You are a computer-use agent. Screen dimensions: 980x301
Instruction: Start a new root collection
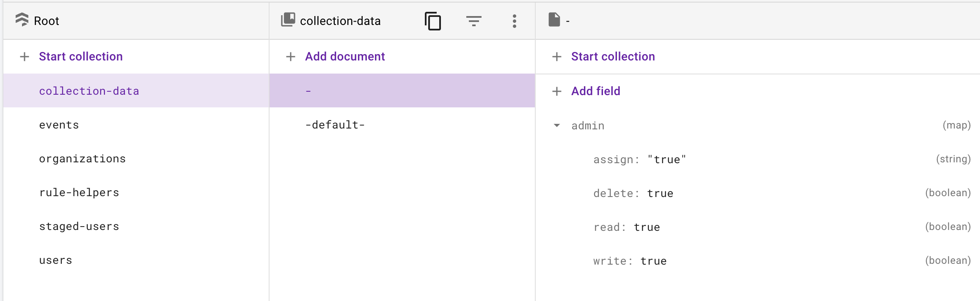[80, 57]
